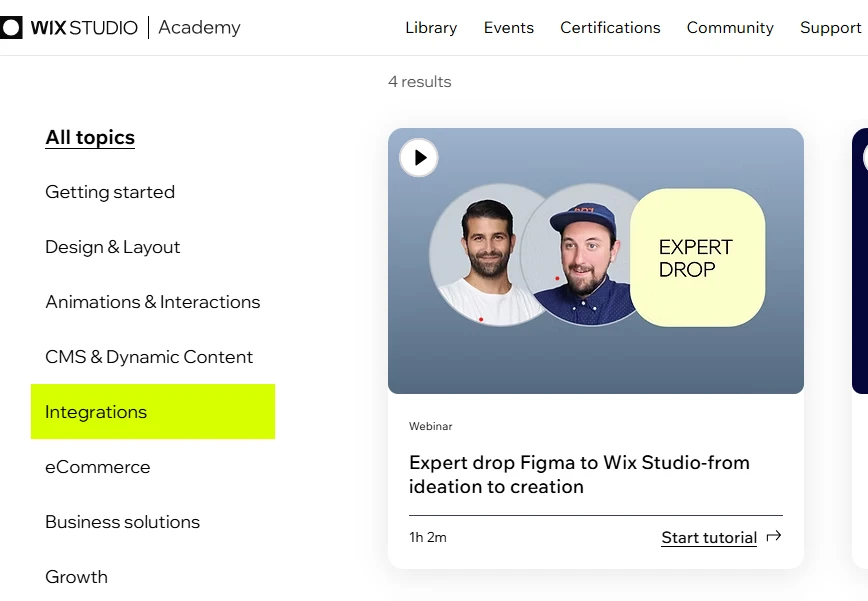Click the arrow icon beside Start tutorial
The width and height of the screenshot is (868, 601).
pyautogui.click(x=774, y=536)
